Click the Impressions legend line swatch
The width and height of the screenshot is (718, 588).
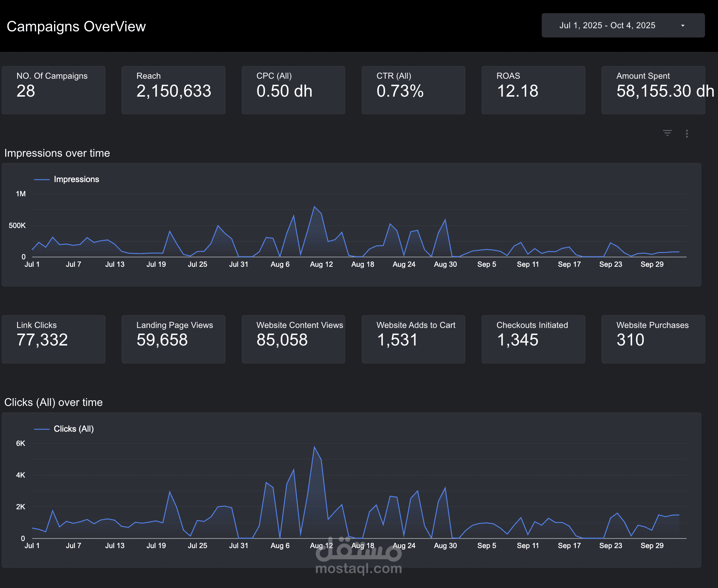(x=42, y=179)
